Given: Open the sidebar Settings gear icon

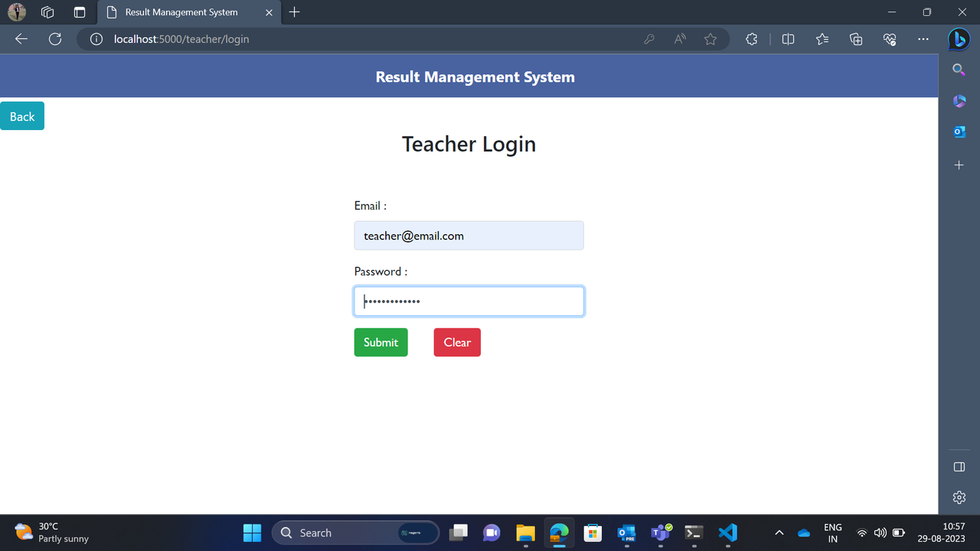Looking at the screenshot, I should (959, 497).
